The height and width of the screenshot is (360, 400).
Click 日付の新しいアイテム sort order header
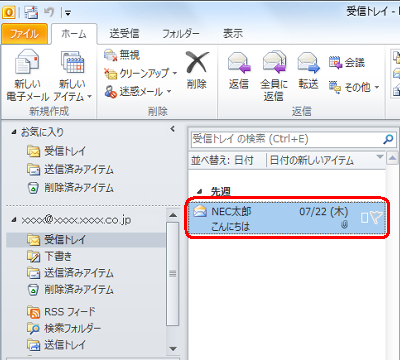coord(311,161)
